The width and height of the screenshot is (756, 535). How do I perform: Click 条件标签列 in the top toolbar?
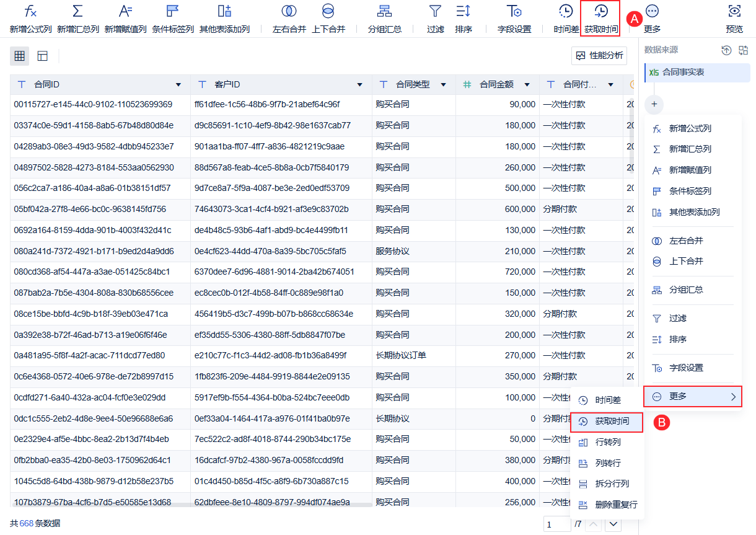coord(173,19)
